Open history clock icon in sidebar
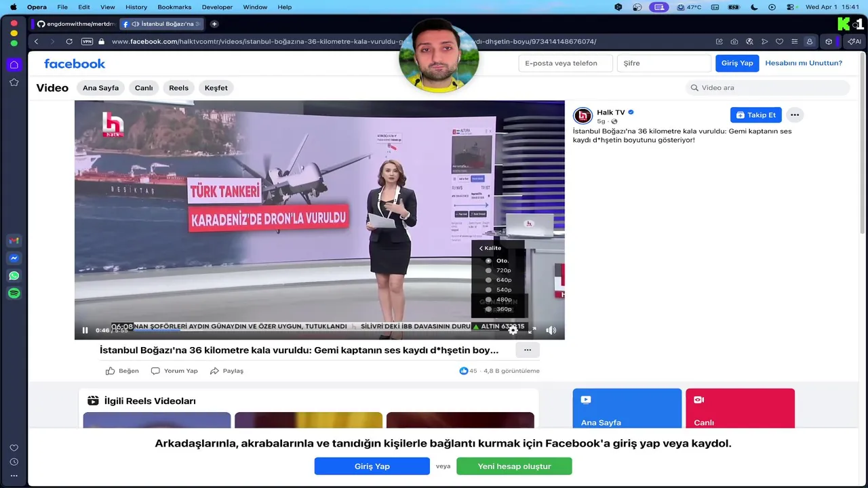This screenshot has width=868, height=488. 14,462
